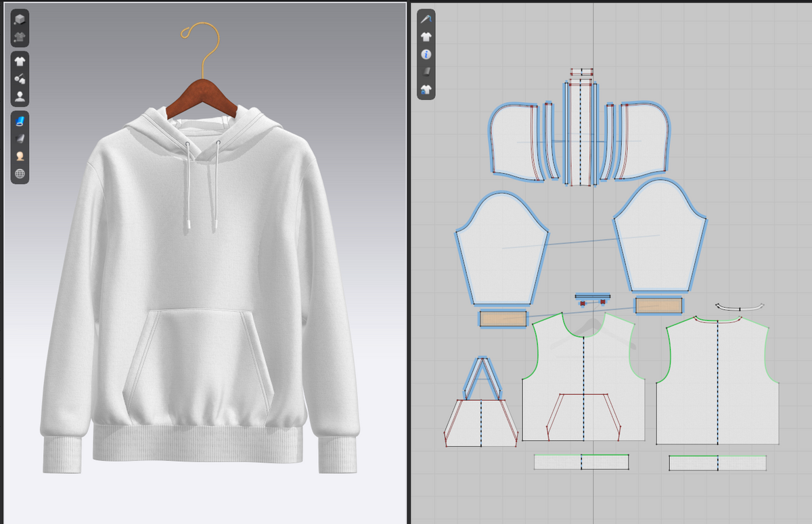Select the left tan cuff pattern piece
Screen dimensions: 812x524
[x=503, y=318]
